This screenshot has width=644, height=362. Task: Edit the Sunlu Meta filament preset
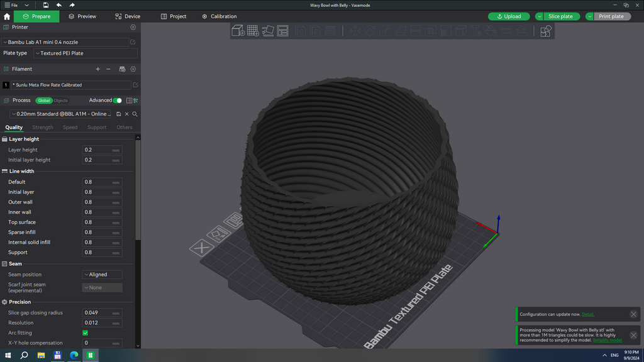135,85
